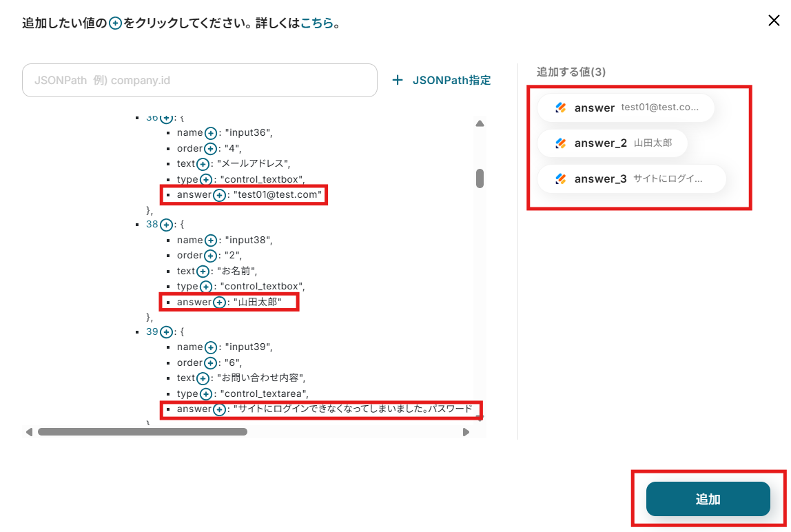Click plus icon next to order "6"

click(x=210, y=363)
